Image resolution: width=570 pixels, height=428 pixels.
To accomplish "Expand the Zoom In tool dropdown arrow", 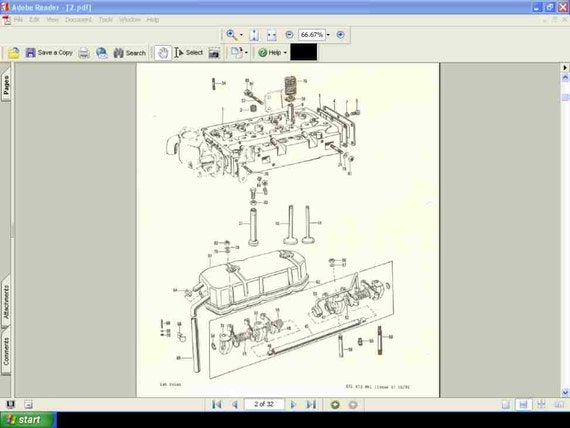I will 241,35.
